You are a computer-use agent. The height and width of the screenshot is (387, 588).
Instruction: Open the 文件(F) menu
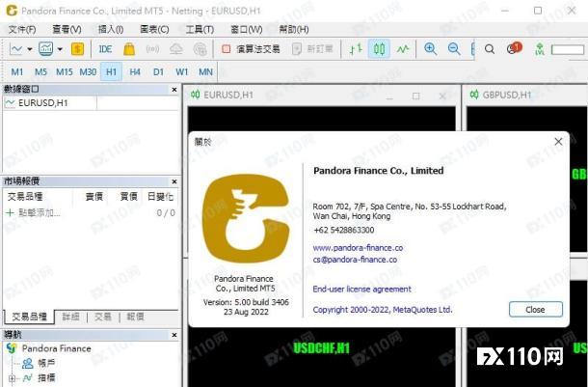(x=22, y=29)
